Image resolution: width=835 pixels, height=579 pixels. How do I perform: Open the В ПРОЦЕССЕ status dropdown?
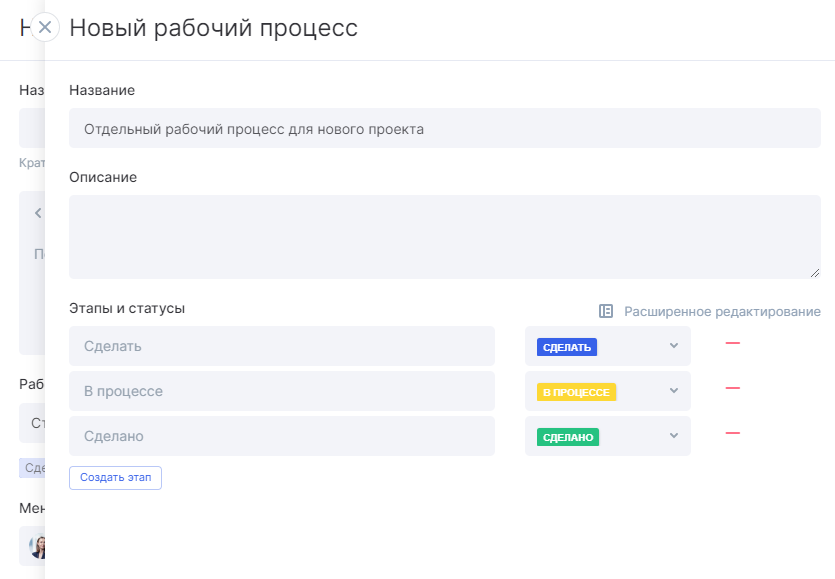608,391
